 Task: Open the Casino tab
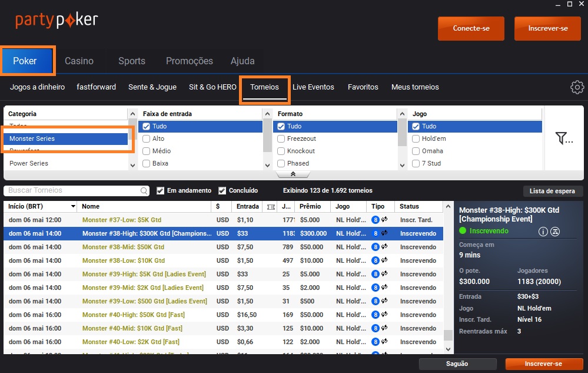79,61
